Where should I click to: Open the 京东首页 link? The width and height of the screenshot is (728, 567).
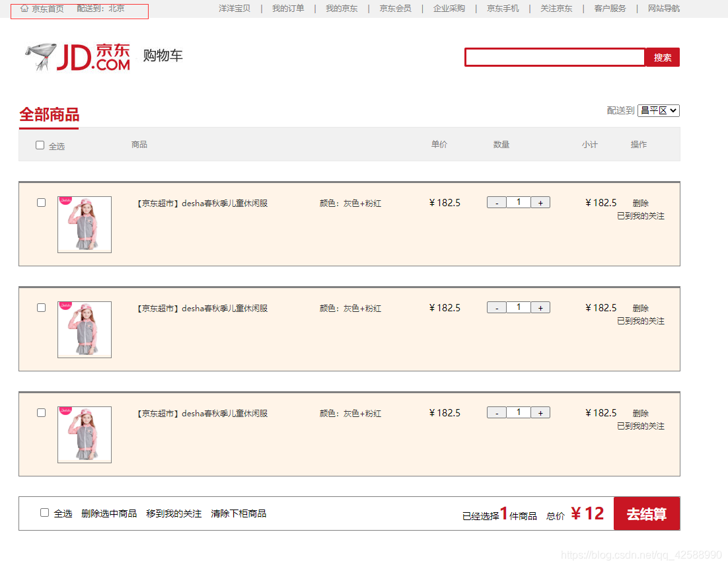point(48,9)
